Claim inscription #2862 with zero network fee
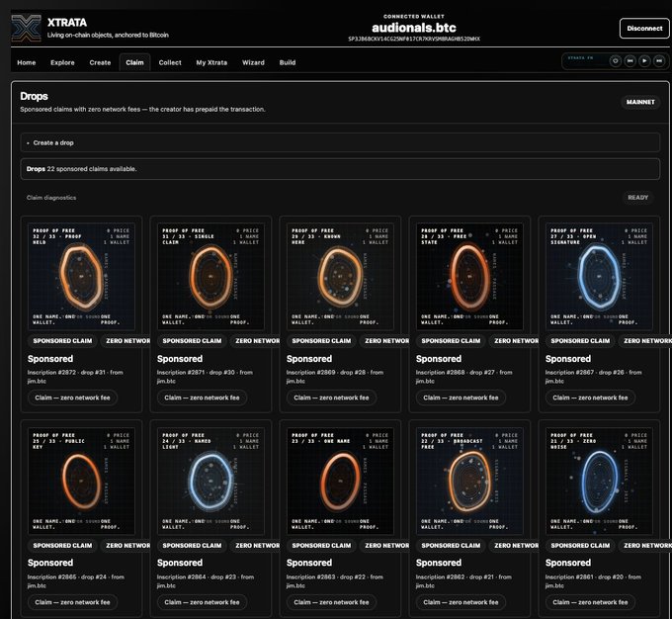The height and width of the screenshot is (619, 672). coord(461,602)
